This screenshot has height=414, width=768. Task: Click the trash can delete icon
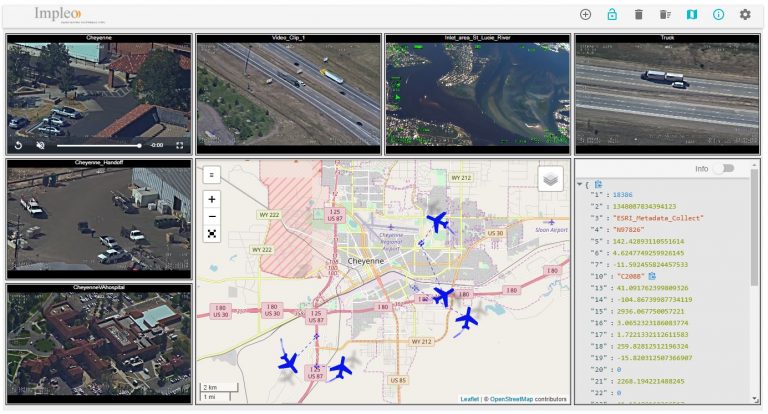tap(638, 14)
